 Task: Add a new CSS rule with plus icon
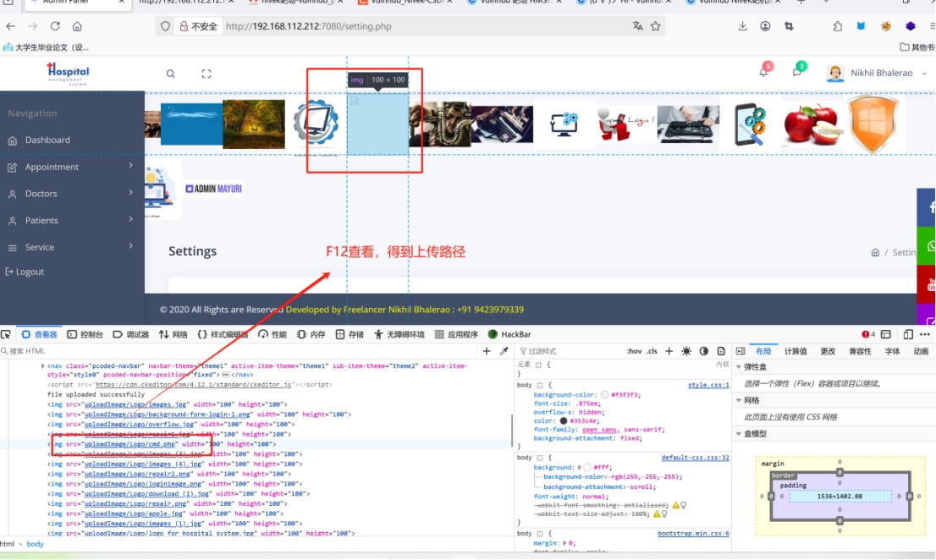pyautogui.click(x=669, y=351)
